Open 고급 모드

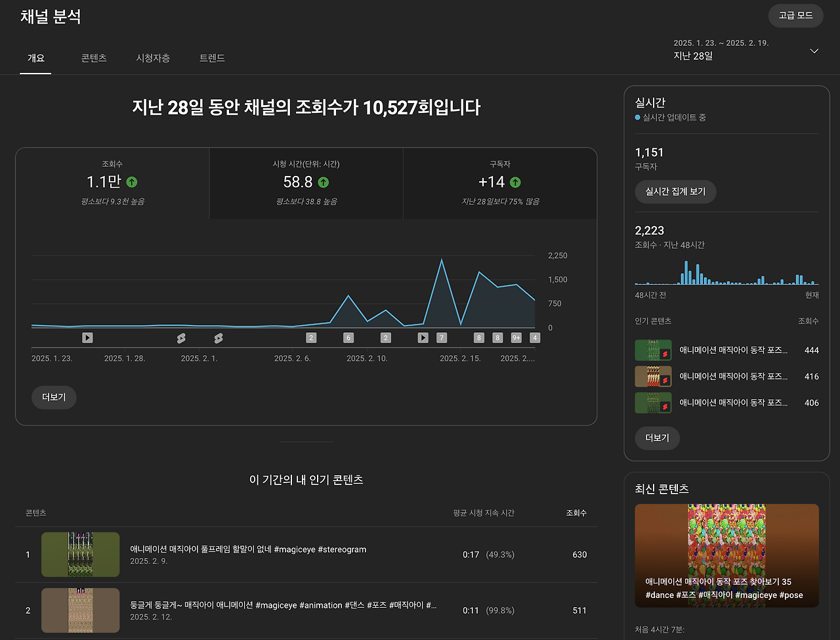pos(795,15)
